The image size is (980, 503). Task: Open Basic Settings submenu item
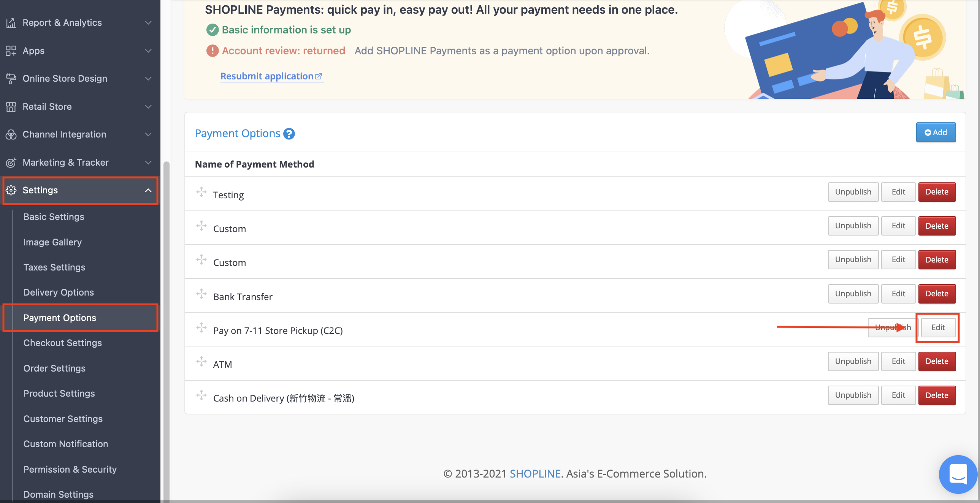click(54, 217)
